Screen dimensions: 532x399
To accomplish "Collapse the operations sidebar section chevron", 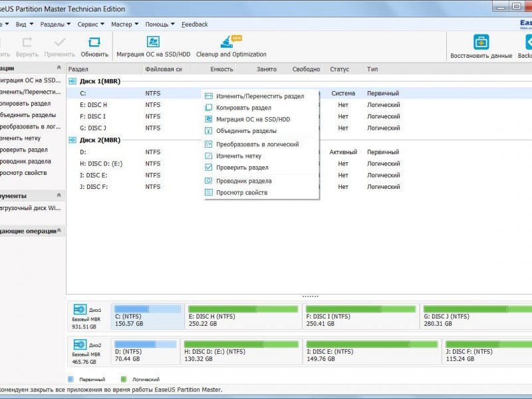I will point(59,68).
